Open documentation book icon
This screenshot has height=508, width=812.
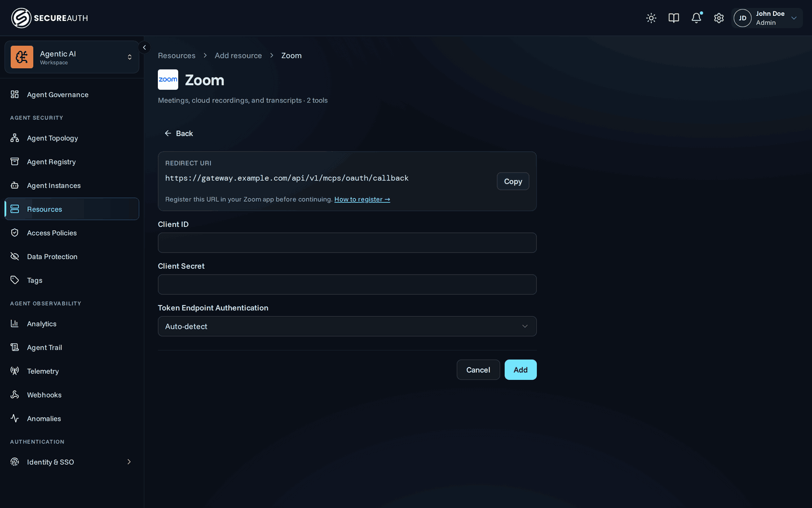pos(674,18)
